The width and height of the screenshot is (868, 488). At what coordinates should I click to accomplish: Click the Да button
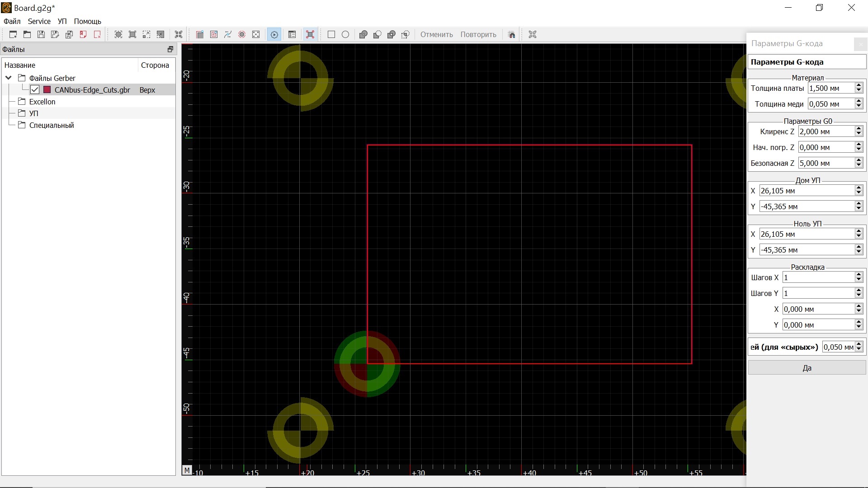[807, 368]
